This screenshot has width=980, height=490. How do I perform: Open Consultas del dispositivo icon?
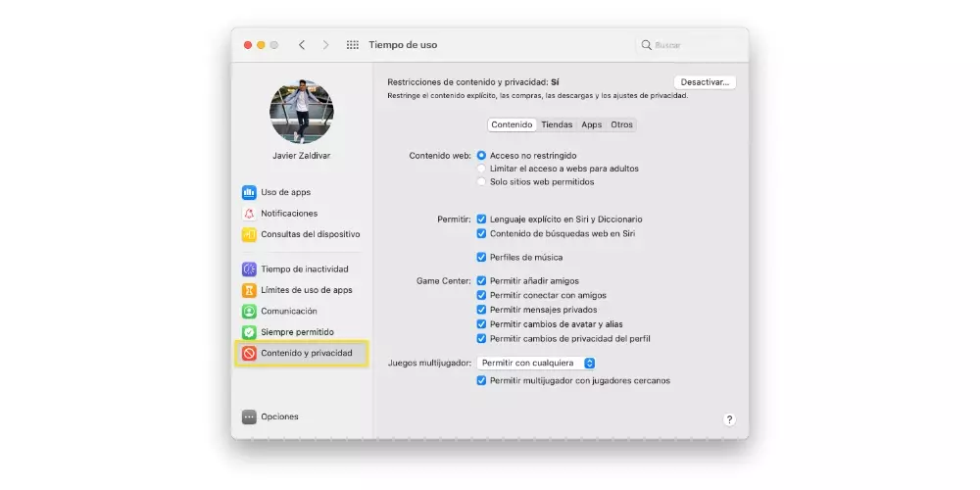[x=249, y=234]
